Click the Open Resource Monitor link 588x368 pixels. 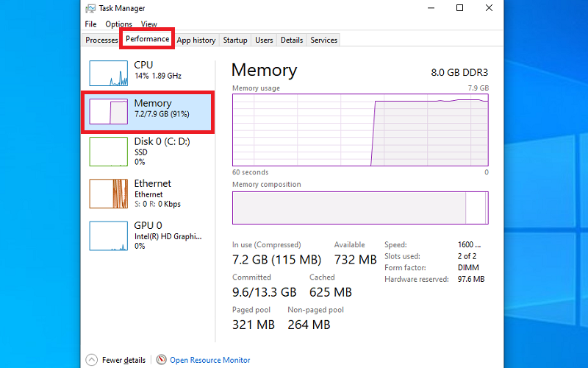point(210,360)
